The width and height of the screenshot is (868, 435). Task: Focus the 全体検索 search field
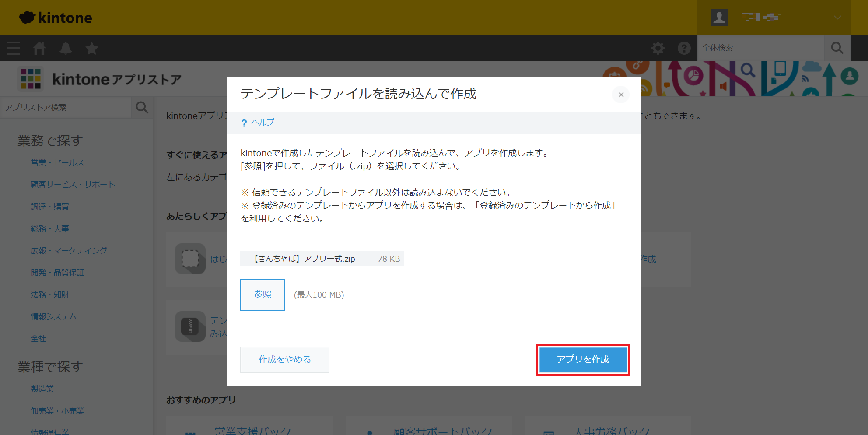click(x=760, y=48)
